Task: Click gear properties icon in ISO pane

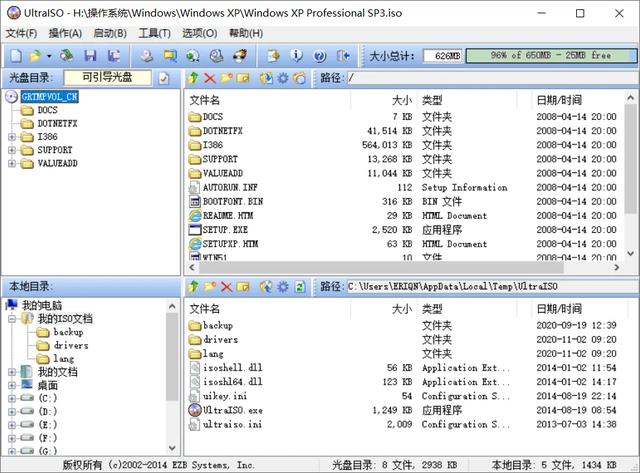Action: pyautogui.click(x=283, y=78)
